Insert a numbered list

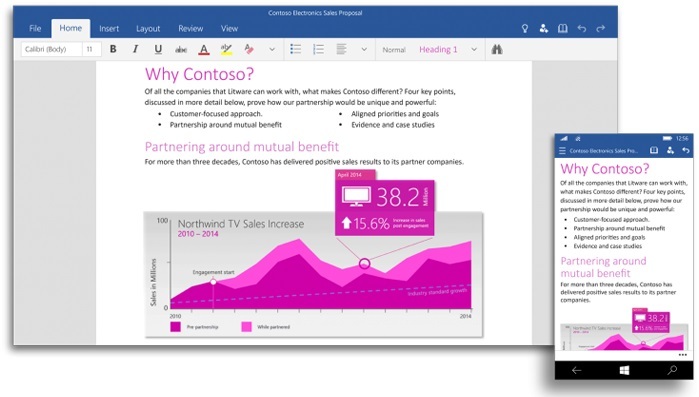pyautogui.click(x=318, y=49)
